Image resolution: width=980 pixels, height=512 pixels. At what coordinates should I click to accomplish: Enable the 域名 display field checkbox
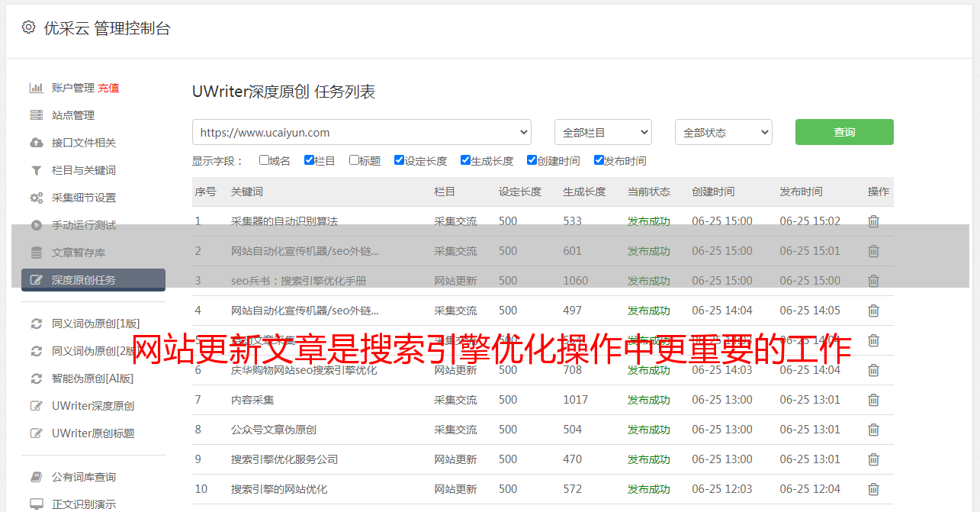(264, 160)
